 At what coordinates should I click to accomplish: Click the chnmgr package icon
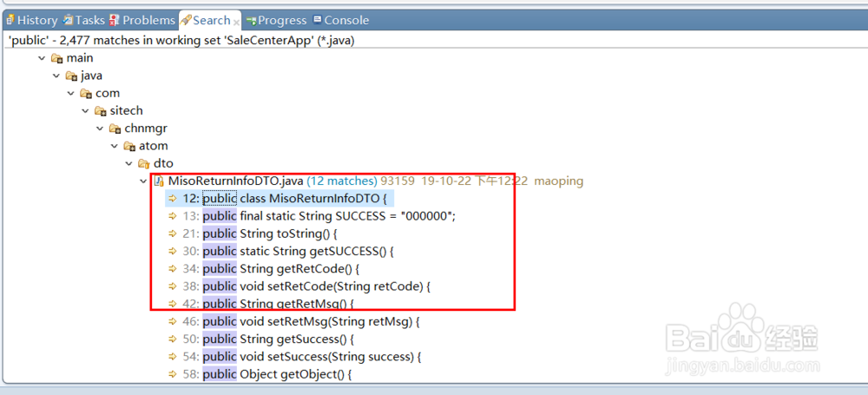[115, 128]
